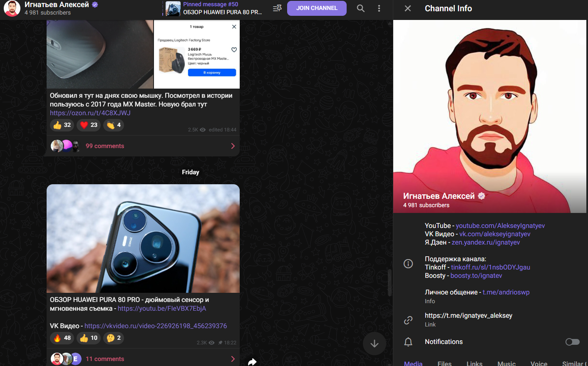Toggle the Notifications switch
The image size is (588, 366).
[x=573, y=342]
